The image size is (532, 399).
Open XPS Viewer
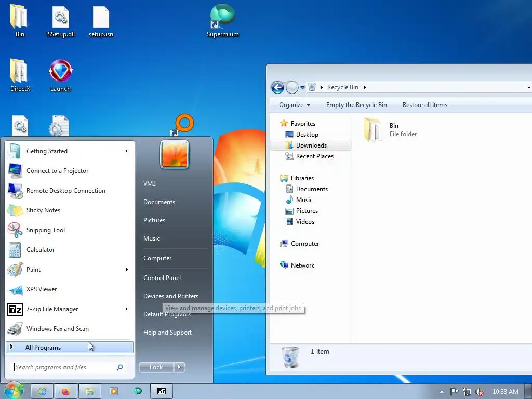tap(42, 289)
